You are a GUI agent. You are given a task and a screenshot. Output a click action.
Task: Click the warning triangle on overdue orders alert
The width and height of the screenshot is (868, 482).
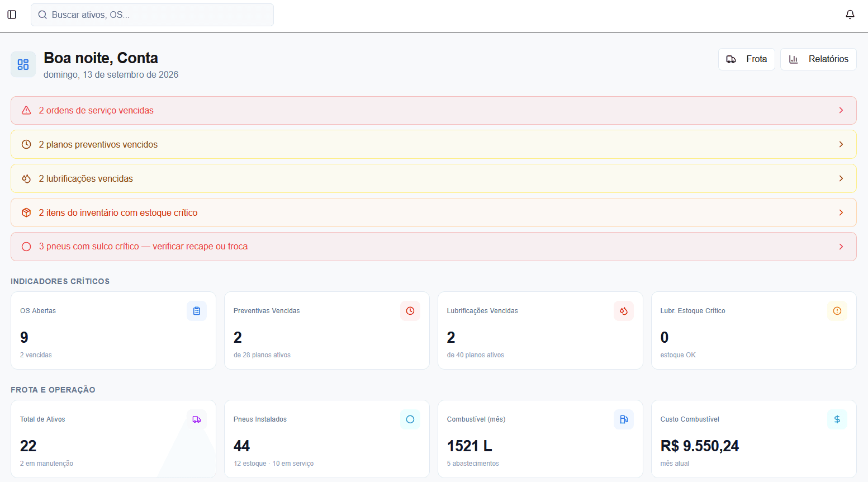(x=26, y=111)
